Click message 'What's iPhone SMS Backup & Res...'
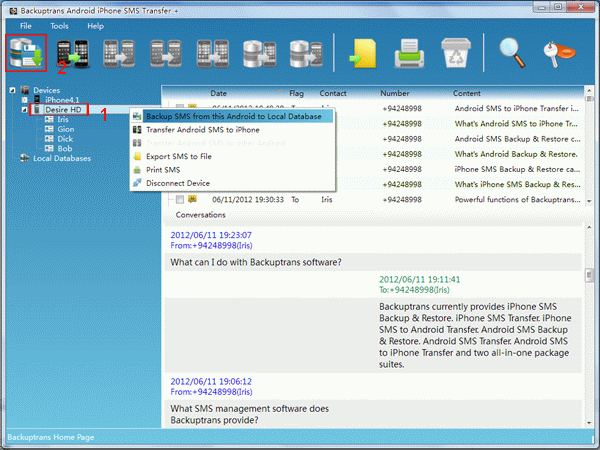 [517, 184]
